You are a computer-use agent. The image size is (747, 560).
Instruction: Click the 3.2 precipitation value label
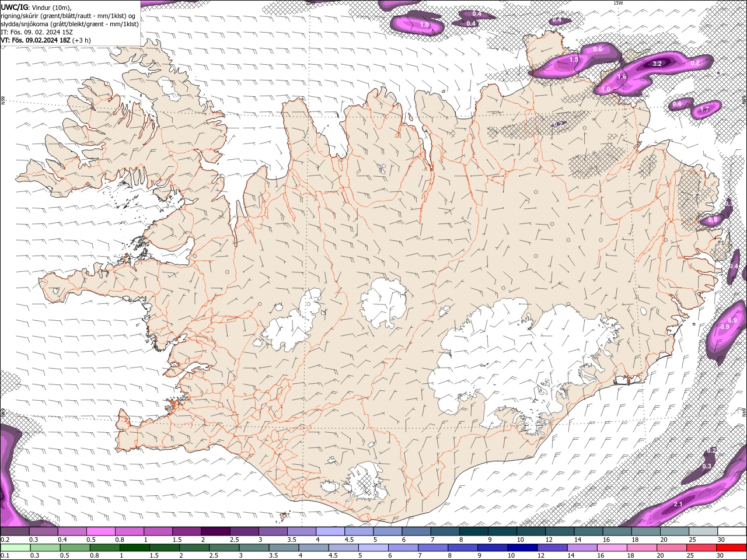pyautogui.click(x=657, y=64)
